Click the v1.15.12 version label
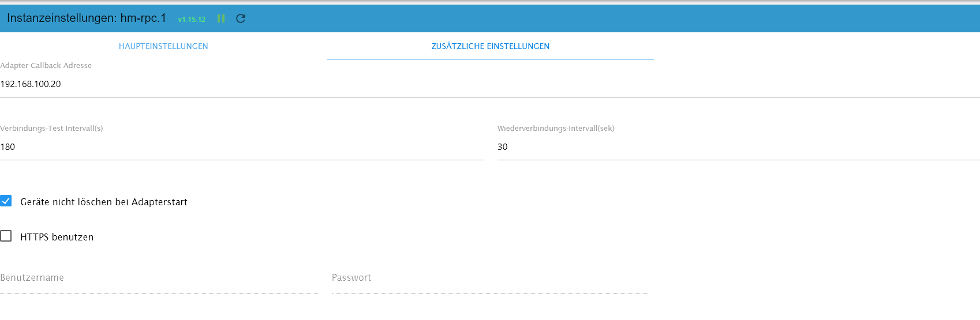 tap(192, 20)
